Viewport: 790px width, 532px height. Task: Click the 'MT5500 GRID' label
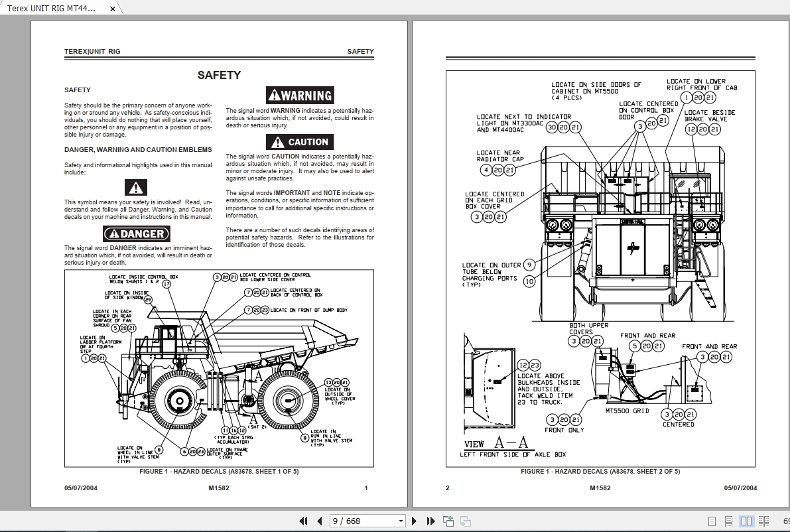[x=627, y=411]
